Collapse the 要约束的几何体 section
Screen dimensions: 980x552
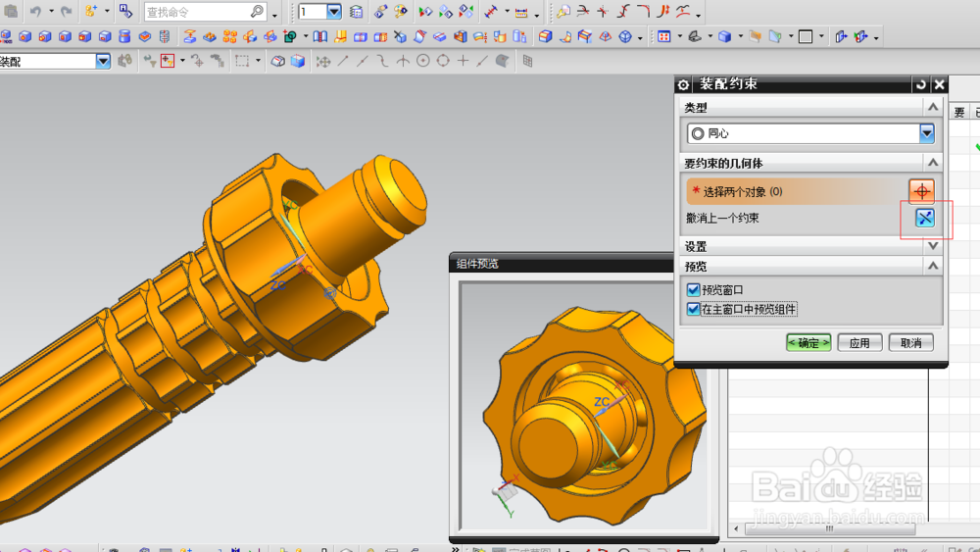[x=933, y=163]
